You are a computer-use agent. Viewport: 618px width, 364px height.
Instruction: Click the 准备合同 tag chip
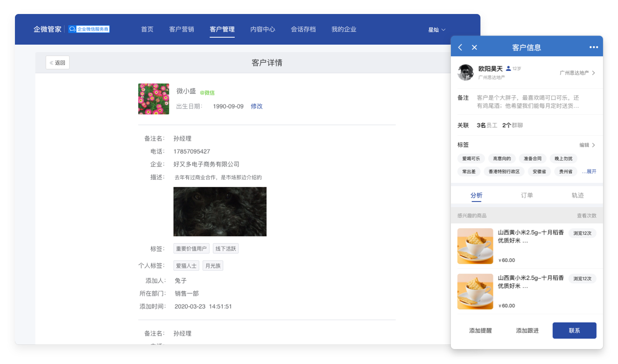533,159
